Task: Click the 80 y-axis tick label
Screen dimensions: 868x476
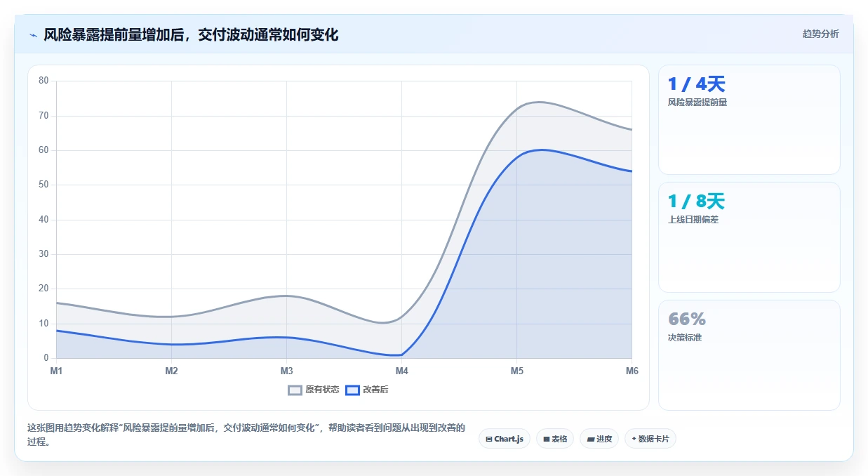Action: tap(44, 81)
